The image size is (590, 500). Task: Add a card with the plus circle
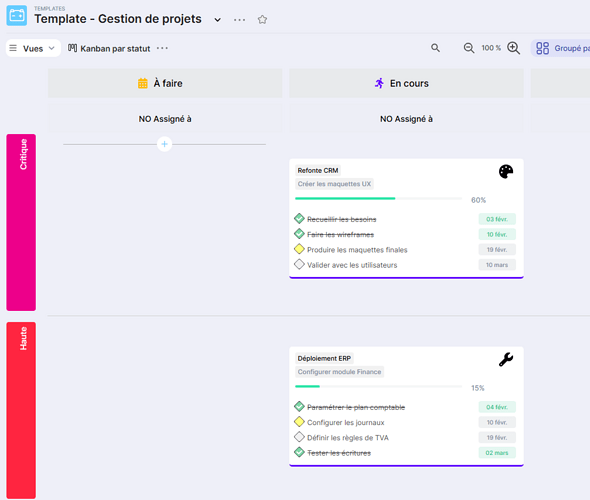[x=164, y=144]
